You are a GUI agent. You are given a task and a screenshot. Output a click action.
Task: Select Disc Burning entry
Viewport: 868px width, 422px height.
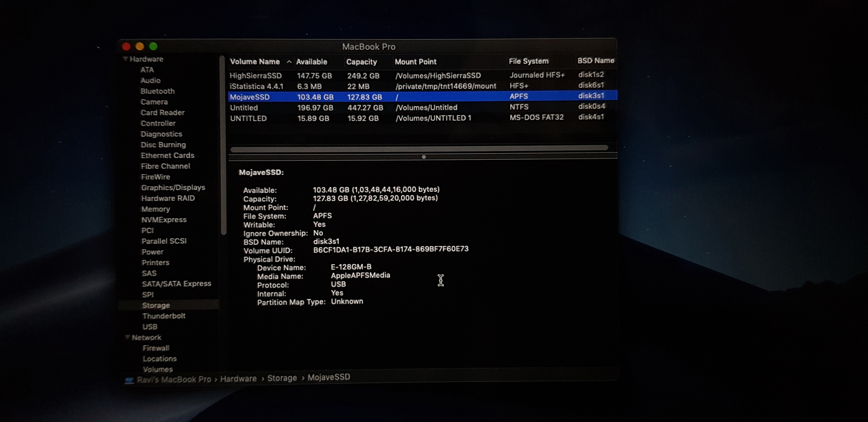[163, 145]
